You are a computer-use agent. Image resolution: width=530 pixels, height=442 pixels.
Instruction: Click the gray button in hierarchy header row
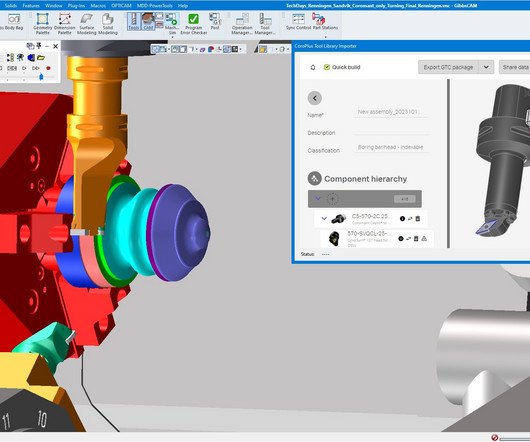click(x=404, y=199)
